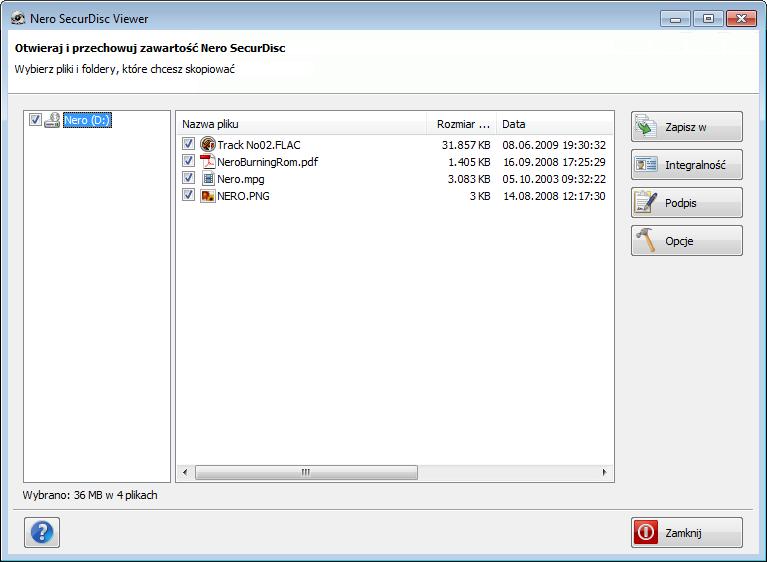The height and width of the screenshot is (562, 767).
Task: Click the date 05.10.2003 09:32:22
Action: click(x=554, y=179)
